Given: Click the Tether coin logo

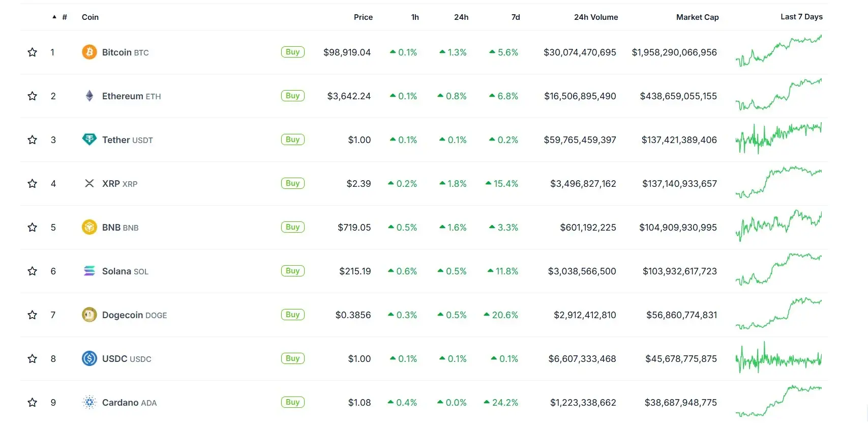Looking at the screenshot, I should (89, 139).
